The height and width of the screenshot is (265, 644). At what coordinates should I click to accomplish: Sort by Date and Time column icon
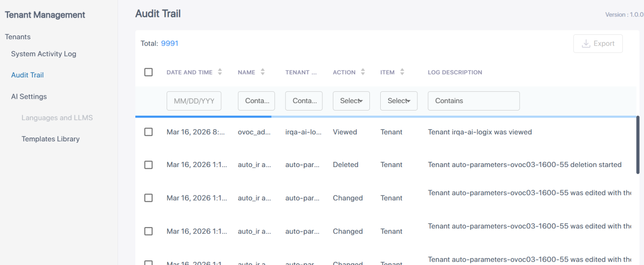[220, 72]
